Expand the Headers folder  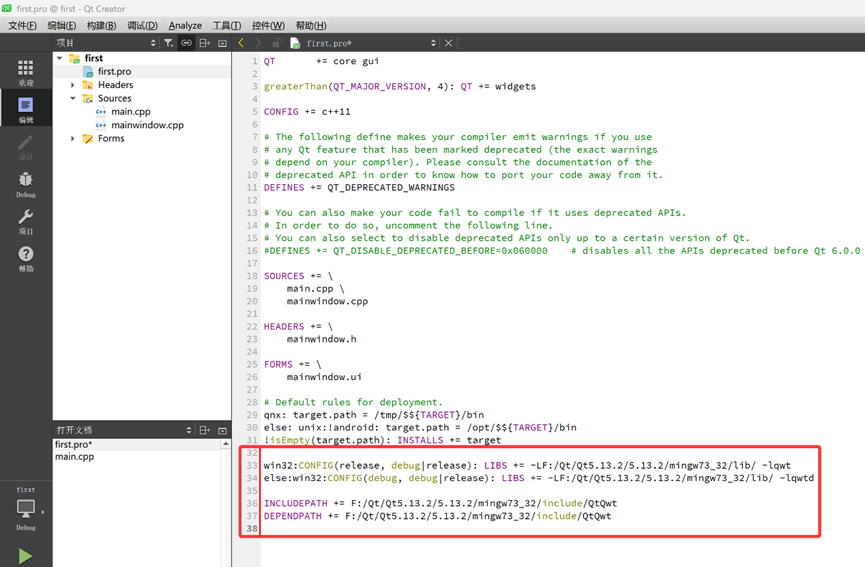click(72, 85)
